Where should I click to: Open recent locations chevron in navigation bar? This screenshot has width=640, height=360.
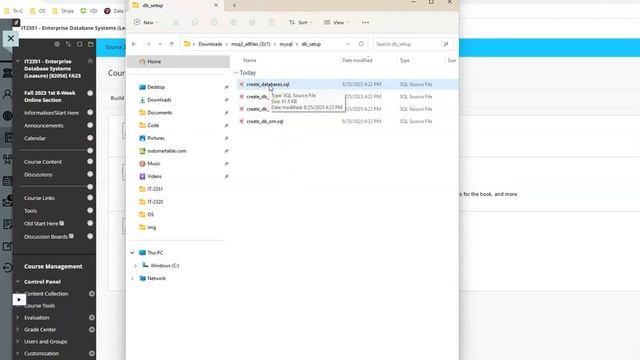click(160, 44)
